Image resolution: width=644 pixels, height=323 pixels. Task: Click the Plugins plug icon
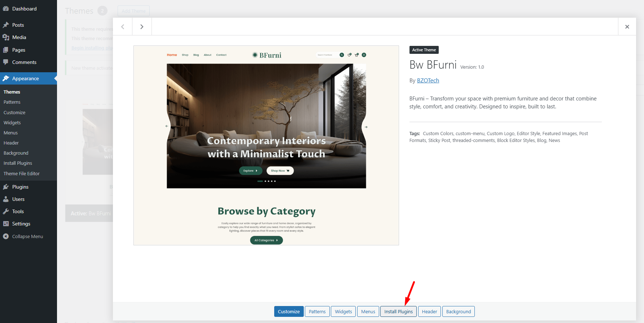click(6, 187)
